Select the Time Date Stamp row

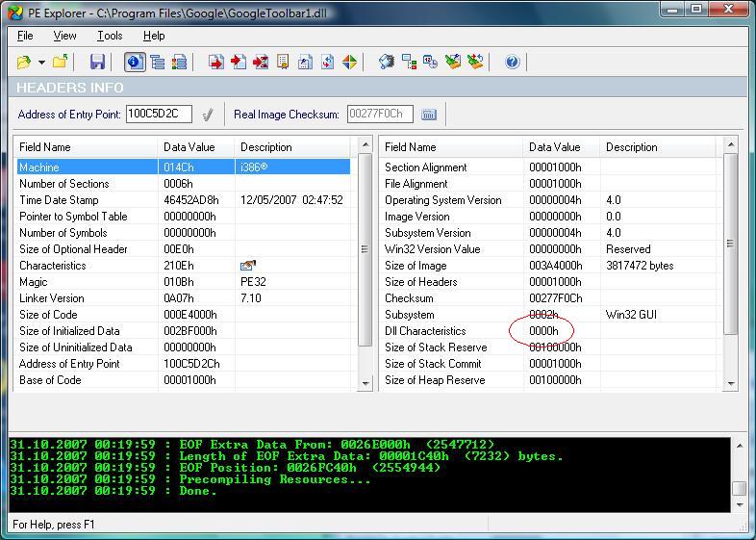click(184, 200)
